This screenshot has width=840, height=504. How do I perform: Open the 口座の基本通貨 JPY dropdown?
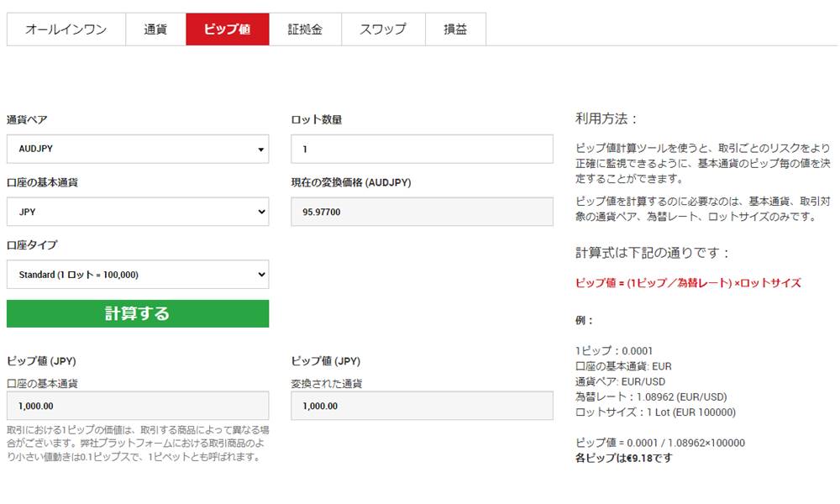(x=138, y=212)
